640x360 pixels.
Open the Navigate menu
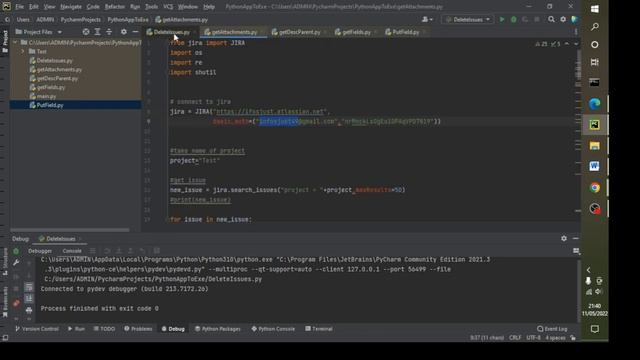coord(71,7)
